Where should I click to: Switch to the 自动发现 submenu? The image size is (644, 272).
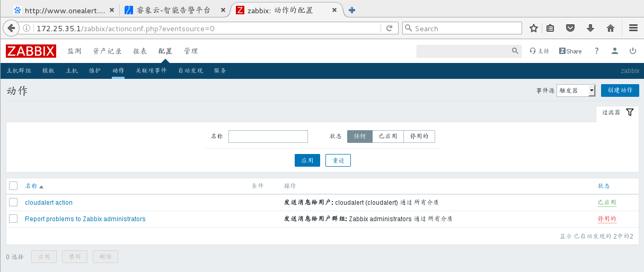190,70
